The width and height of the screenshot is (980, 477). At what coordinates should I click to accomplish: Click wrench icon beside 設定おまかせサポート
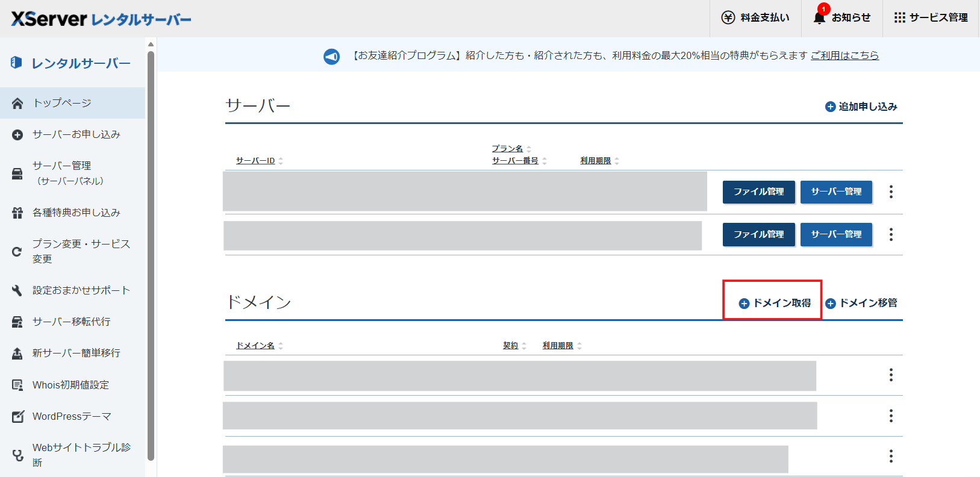(x=17, y=290)
